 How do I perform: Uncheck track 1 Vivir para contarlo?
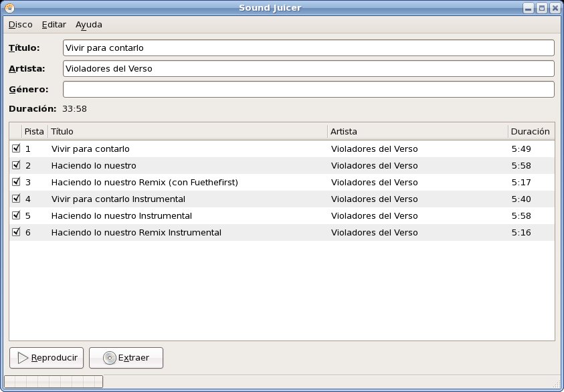pos(16,149)
